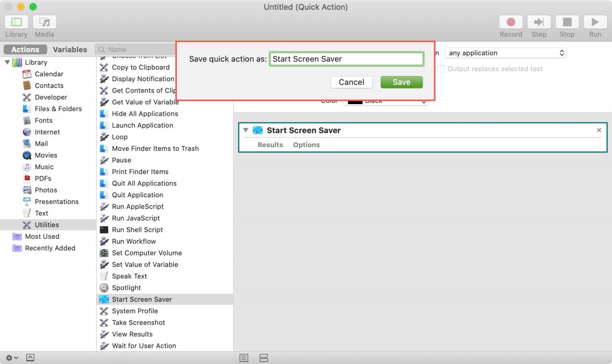612x364 pixels.
Task: Click the quick action name field
Action: click(347, 59)
